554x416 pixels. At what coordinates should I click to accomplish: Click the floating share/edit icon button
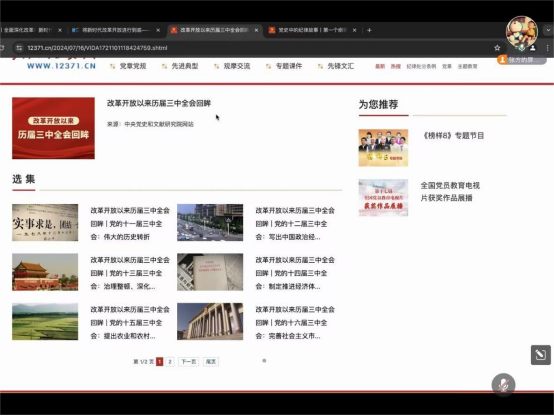[x=541, y=355]
